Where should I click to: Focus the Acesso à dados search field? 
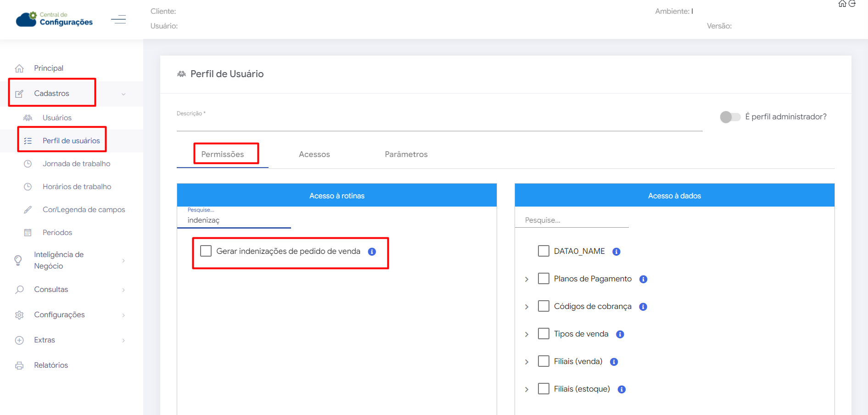(x=571, y=220)
